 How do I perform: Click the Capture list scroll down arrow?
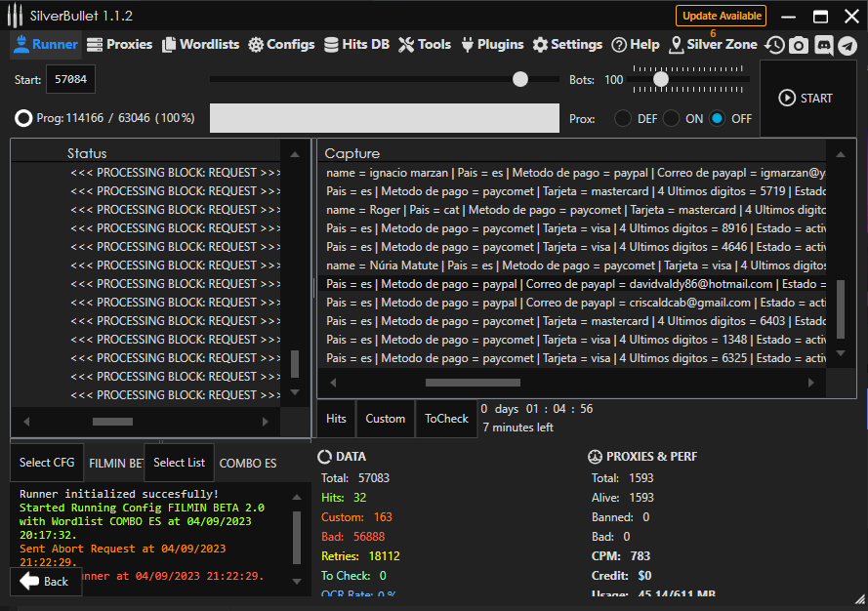841,352
